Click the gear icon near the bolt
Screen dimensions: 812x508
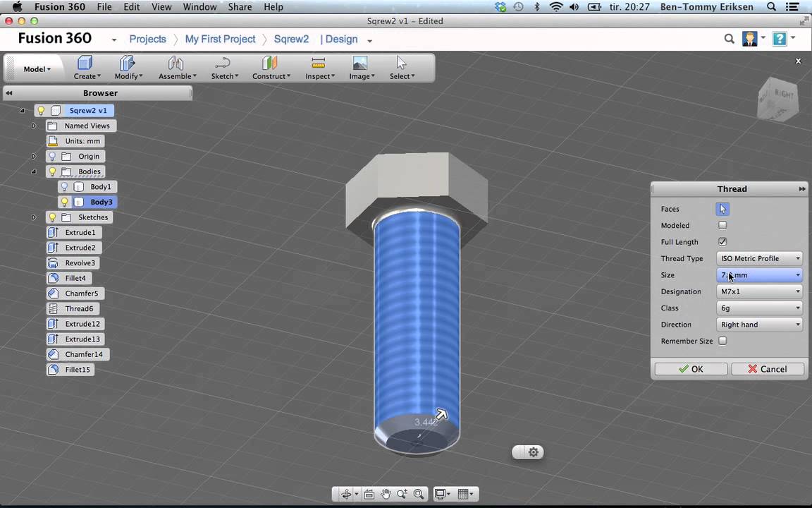534,452
